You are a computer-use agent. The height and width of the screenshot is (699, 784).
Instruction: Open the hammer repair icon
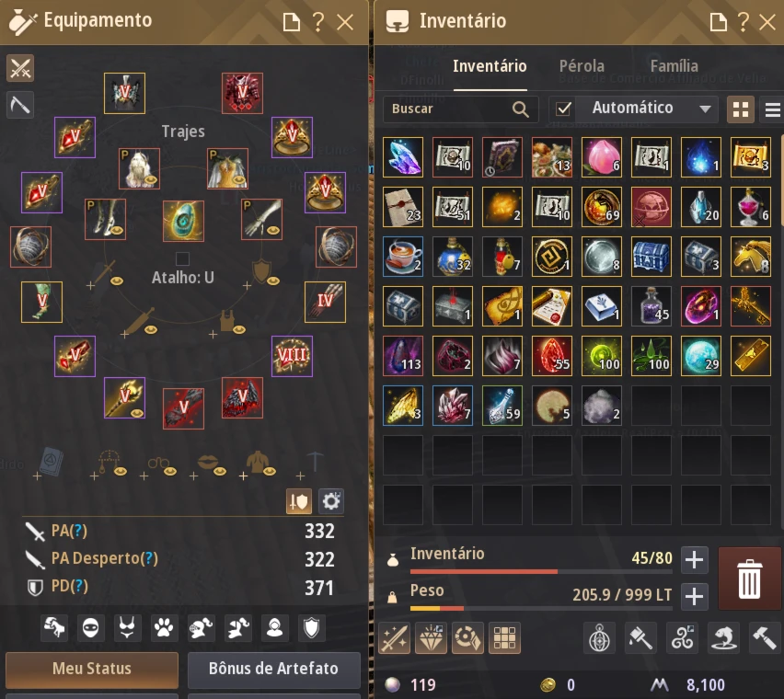(x=765, y=638)
